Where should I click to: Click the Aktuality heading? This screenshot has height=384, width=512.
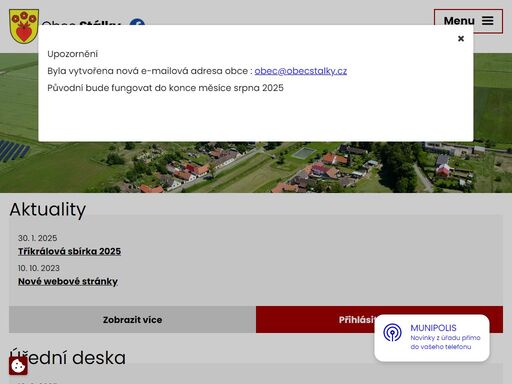click(48, 209)
